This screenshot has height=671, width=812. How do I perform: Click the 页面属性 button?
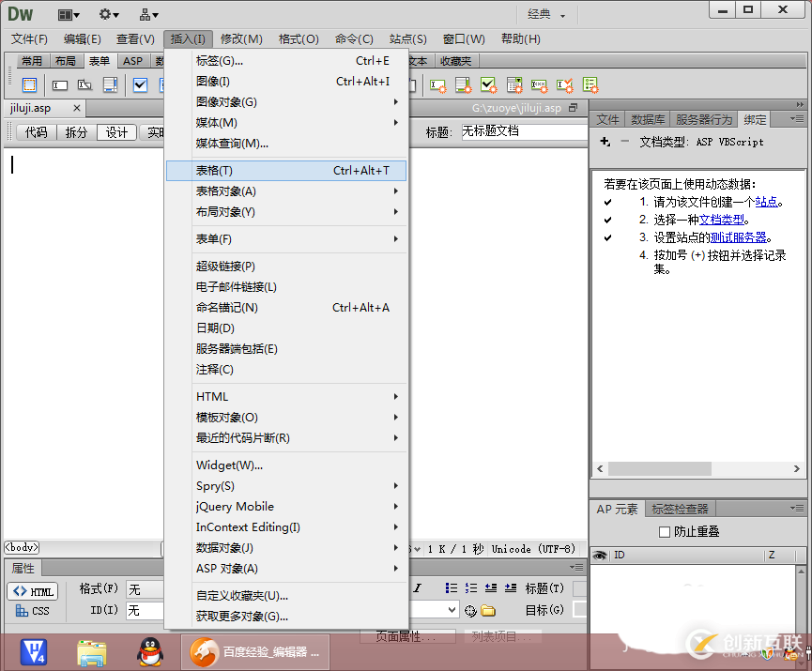tap(408, 636)
